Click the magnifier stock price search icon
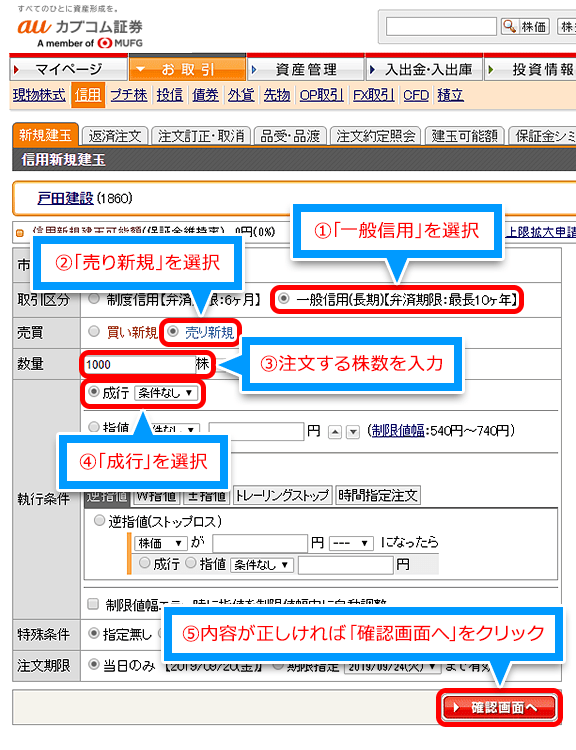The image size is (576, 750). (x=509, y=26)
